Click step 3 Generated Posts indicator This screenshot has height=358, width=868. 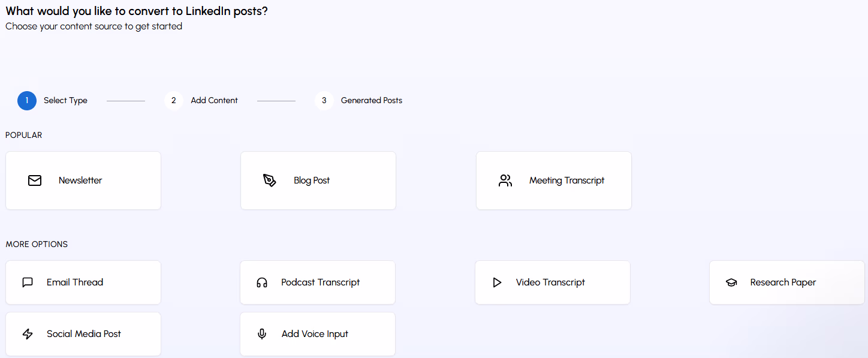point(324,100)
